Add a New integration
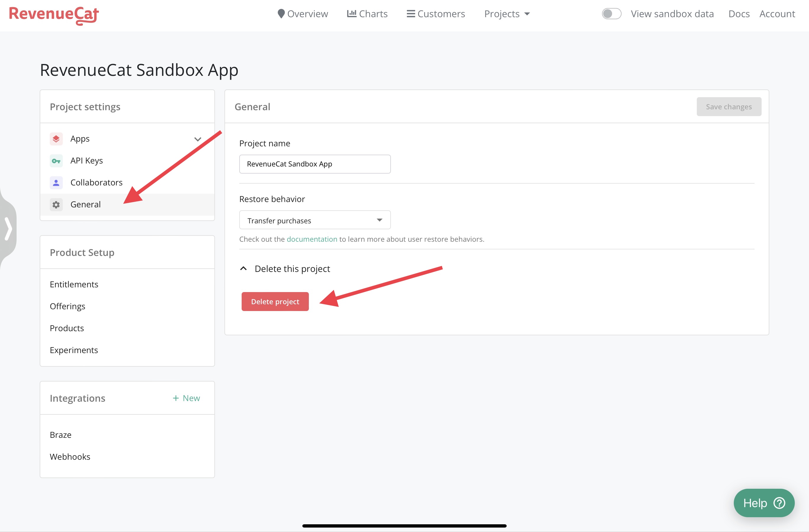 tap(186, 398)
